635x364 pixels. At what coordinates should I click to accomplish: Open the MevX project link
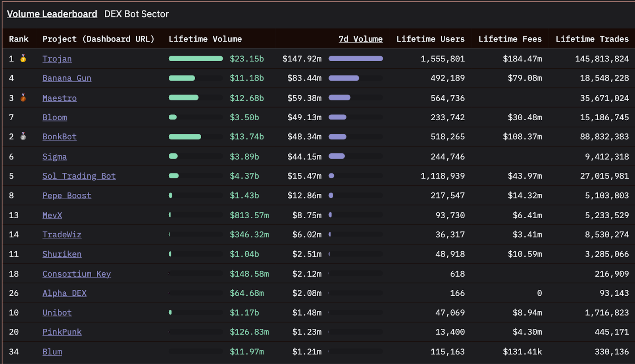click(x=52, y=215)
